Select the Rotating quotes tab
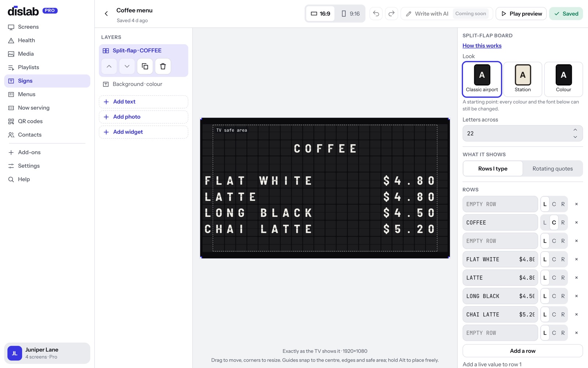588x368 pixels. click(553, 169)
